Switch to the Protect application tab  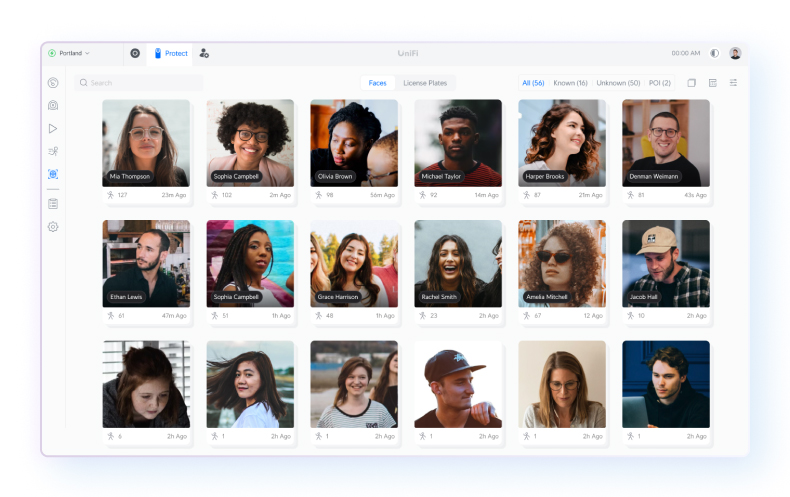click(170, 53)
